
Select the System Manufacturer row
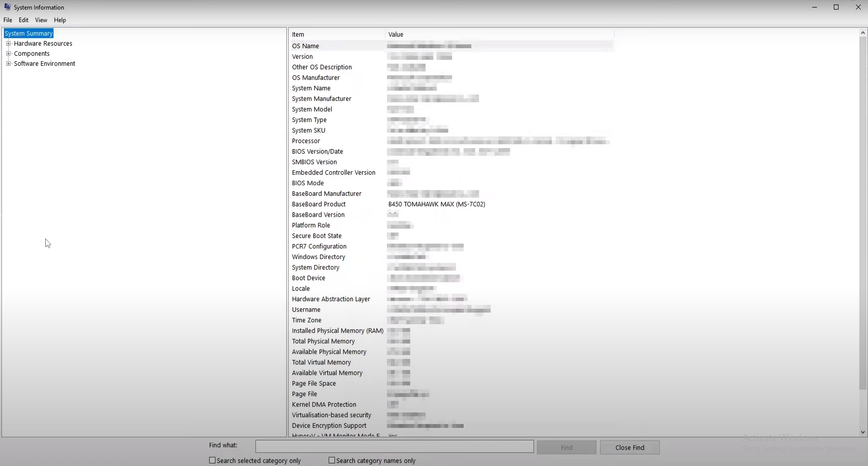(x=452, y=99)
